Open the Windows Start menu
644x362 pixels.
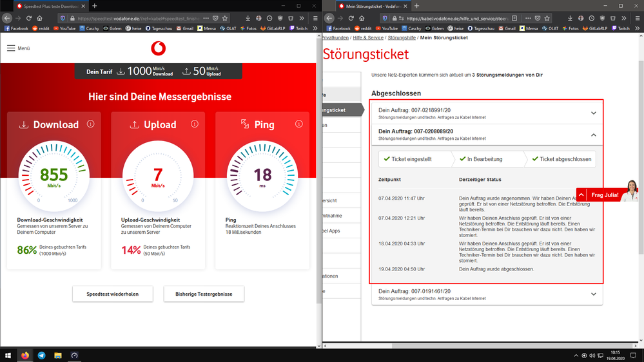click(8, 356)
